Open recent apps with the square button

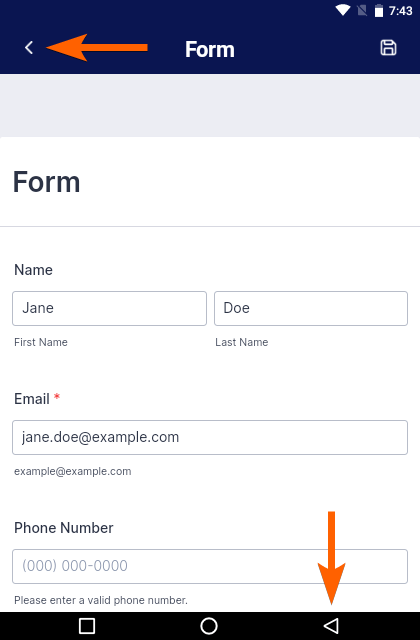point(87,626)
